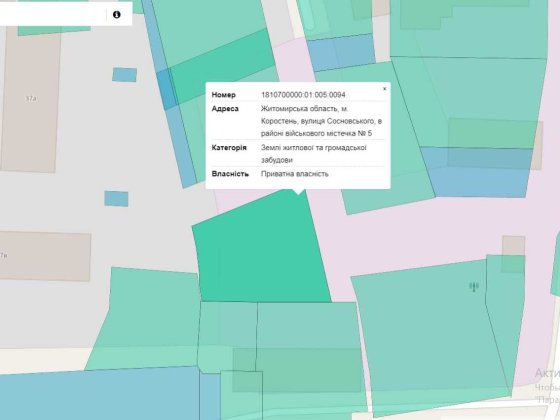
Task: Click cadastral number 1810700000:01:005:0094
Action: coord(303,95)
